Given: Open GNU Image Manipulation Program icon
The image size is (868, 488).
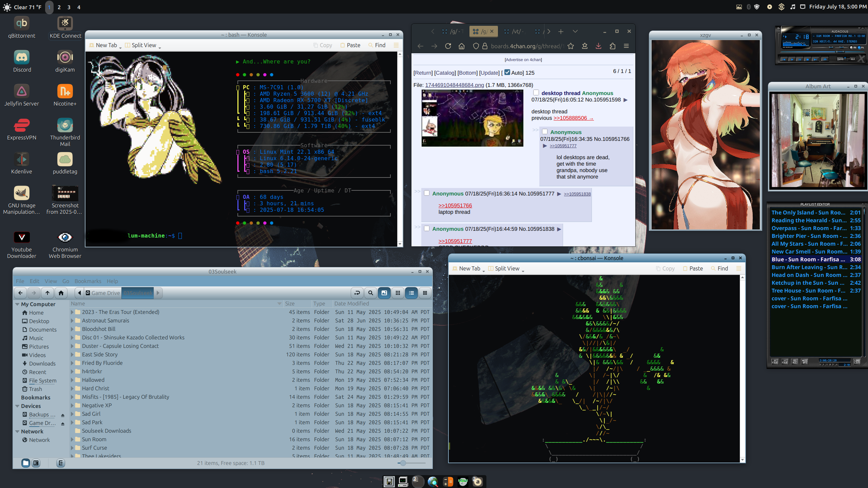Looking at the screenshot, I should (x=21, y=200).
